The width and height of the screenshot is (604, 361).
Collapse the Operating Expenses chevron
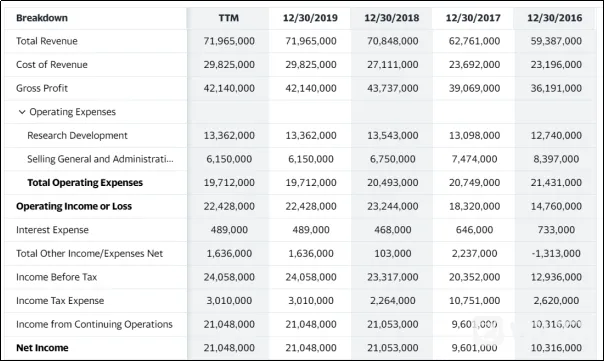[22, 112]
